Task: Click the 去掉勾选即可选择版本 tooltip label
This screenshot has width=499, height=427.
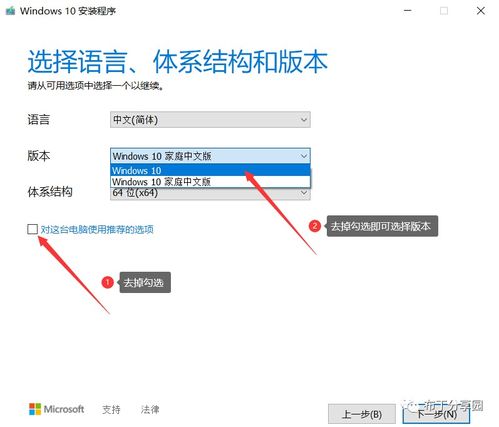Action: [382, 226]
